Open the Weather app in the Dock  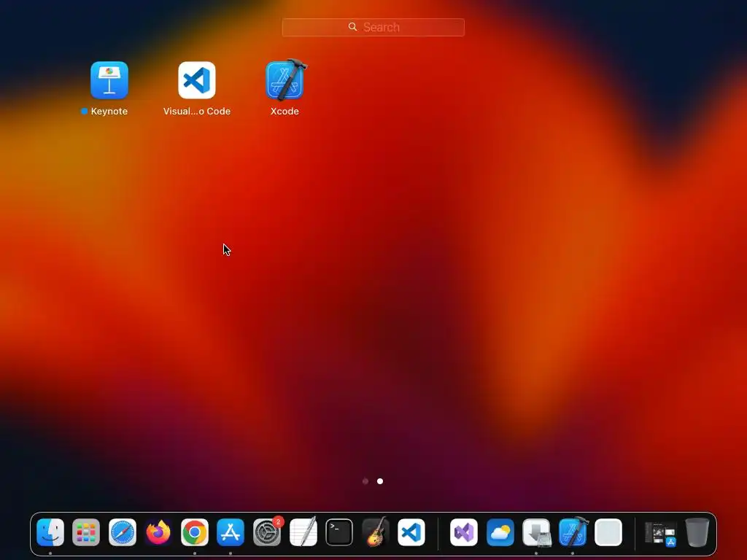(500, 532)
